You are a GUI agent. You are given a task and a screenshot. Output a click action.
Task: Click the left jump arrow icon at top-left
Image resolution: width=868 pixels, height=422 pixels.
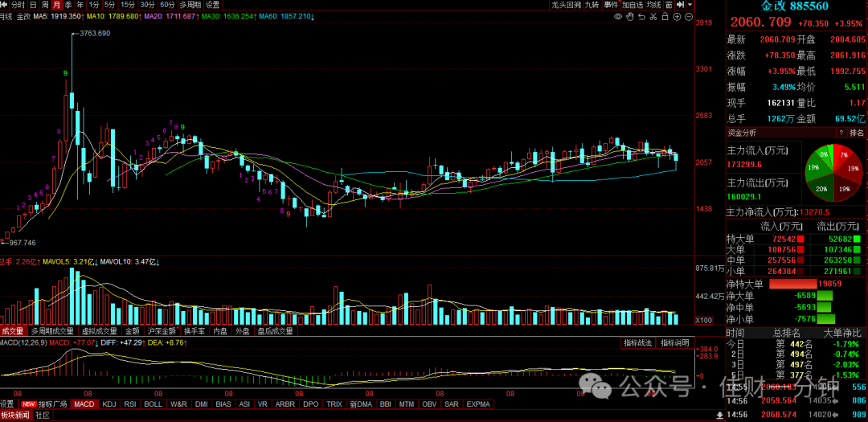(x=5, y=5)
